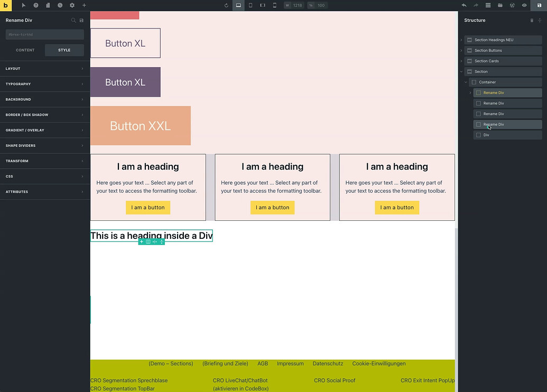
Task: Switch to mobile breakpoint preview
Action: [x=274, y=5]
